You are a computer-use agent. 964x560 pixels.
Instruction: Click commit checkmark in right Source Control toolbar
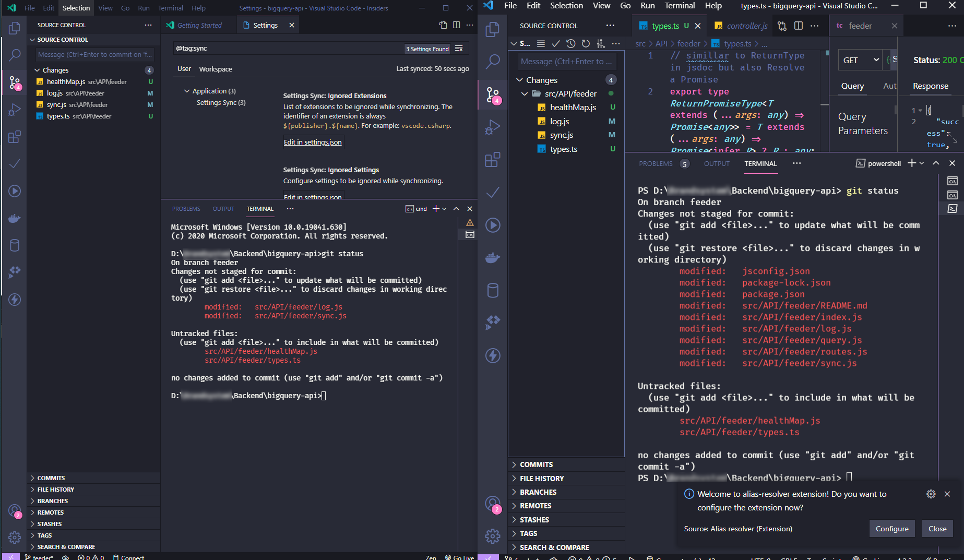[556, 44]
